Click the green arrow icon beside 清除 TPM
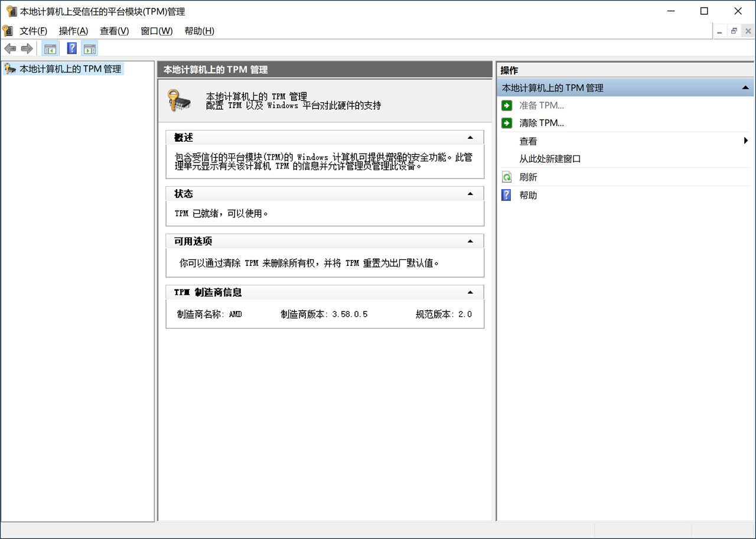The height and width of the screenshot is (539, 756). point(507,123)
